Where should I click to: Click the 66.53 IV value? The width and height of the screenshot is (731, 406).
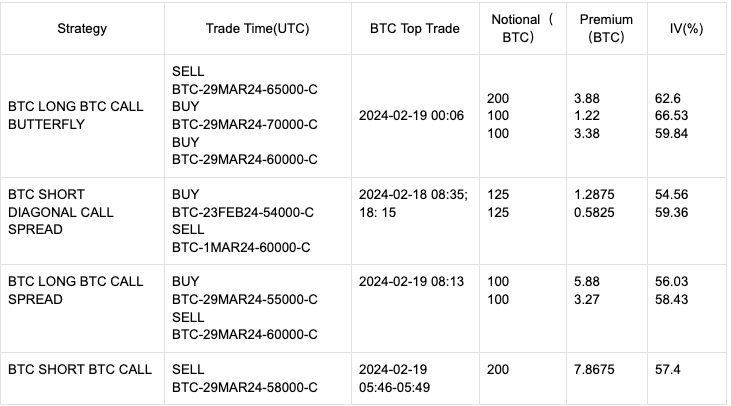(671, 116)
